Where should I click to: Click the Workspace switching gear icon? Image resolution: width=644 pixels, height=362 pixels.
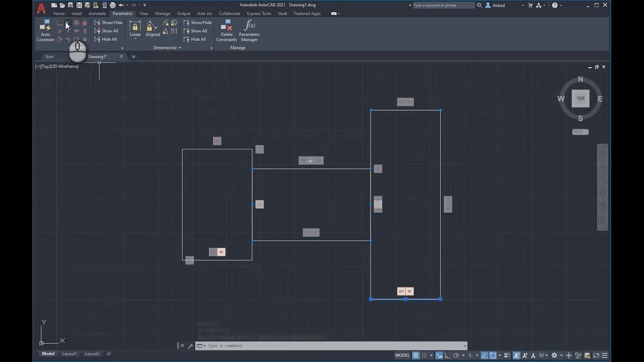554,355
